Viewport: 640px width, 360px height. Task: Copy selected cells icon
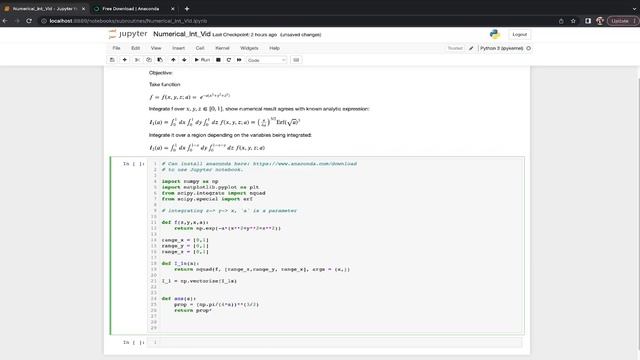pos(149,60)
